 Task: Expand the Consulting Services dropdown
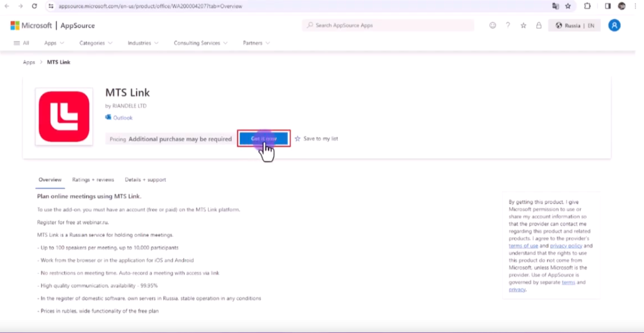pyautogui.click(x=201, y=43)
